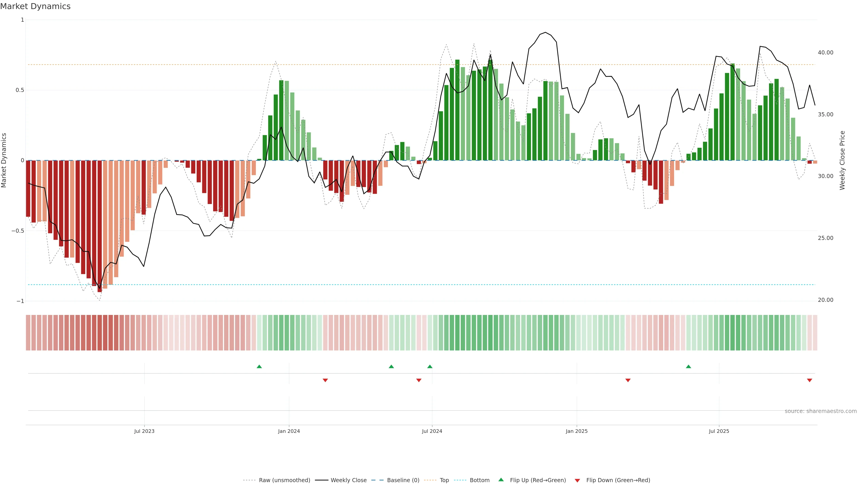The height and width of the screenshot is (488, 868).
Task: Click the source: sharemaestro.com text
Action: coord(821,411)
